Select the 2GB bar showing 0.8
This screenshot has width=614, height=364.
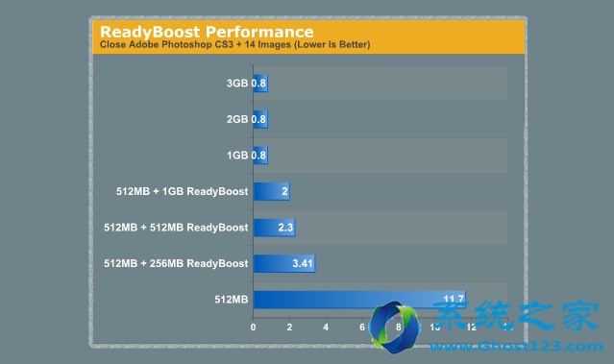[260, 119]
